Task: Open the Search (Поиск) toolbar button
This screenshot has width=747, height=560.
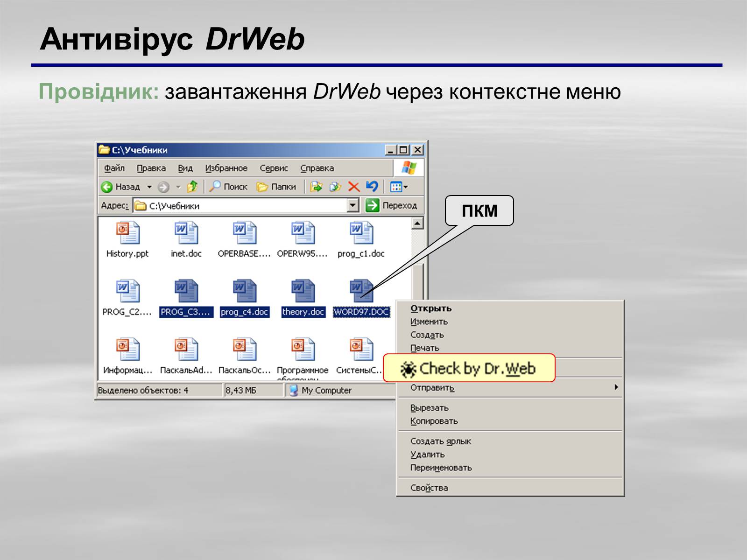Action: 228,187
